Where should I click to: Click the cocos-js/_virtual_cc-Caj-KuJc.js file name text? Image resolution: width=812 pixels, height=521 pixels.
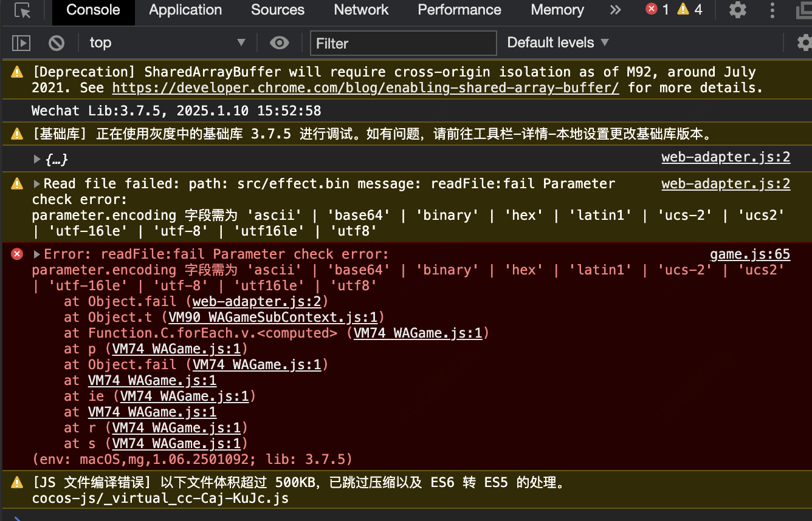[x=160, y=499]
